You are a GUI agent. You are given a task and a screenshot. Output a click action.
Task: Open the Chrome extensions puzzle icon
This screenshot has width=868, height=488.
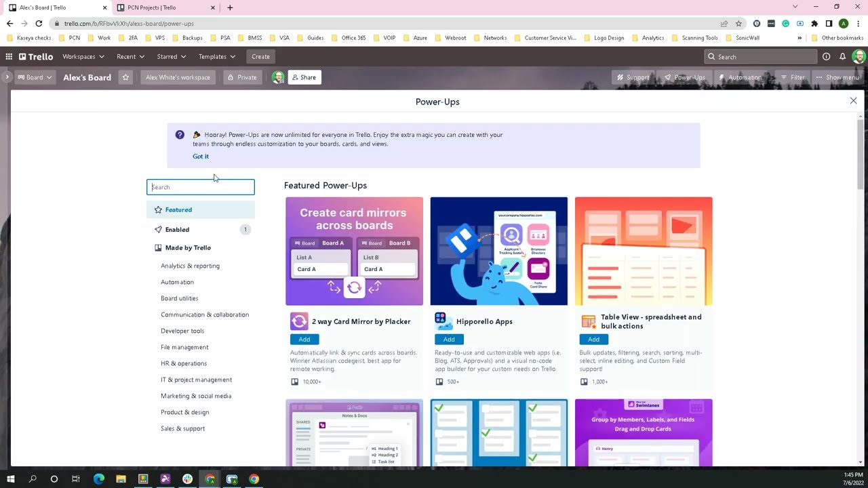pos(814,24)
